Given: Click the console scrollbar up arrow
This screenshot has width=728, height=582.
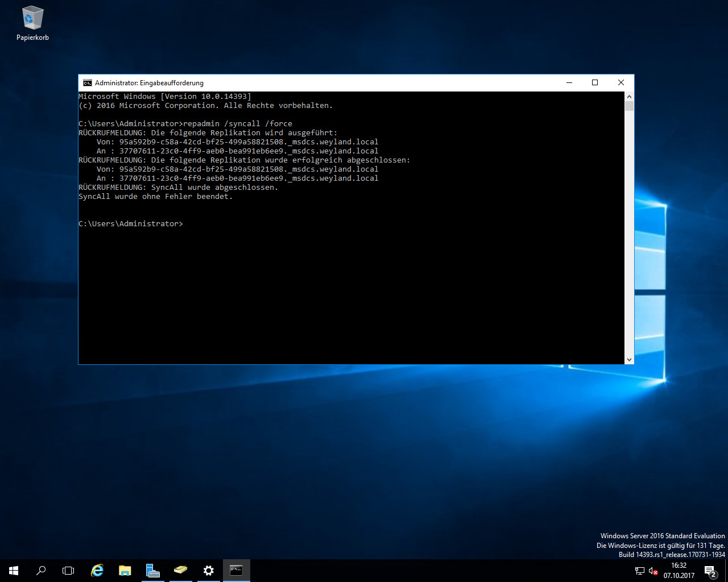Looking at the screenshot, I should click(629, 97).
